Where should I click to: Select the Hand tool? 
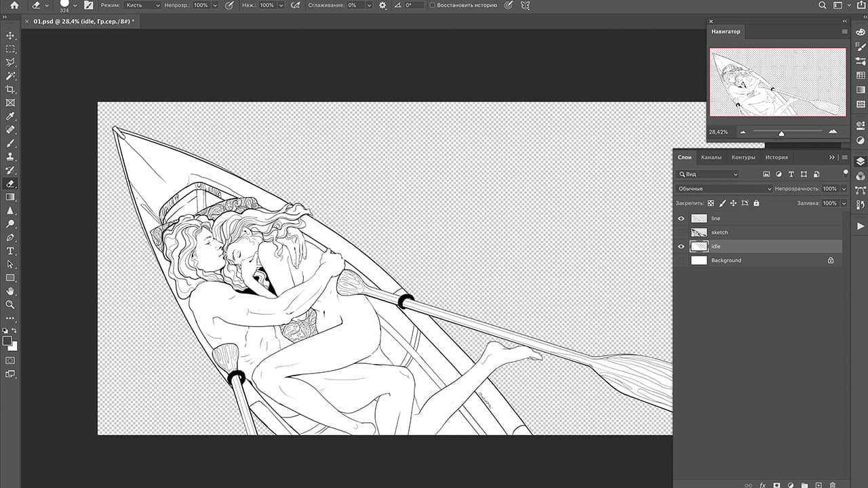pyautogui.click(x=10, y=291)
